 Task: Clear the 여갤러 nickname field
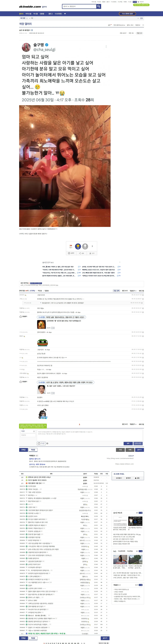(x=34, y=431)
